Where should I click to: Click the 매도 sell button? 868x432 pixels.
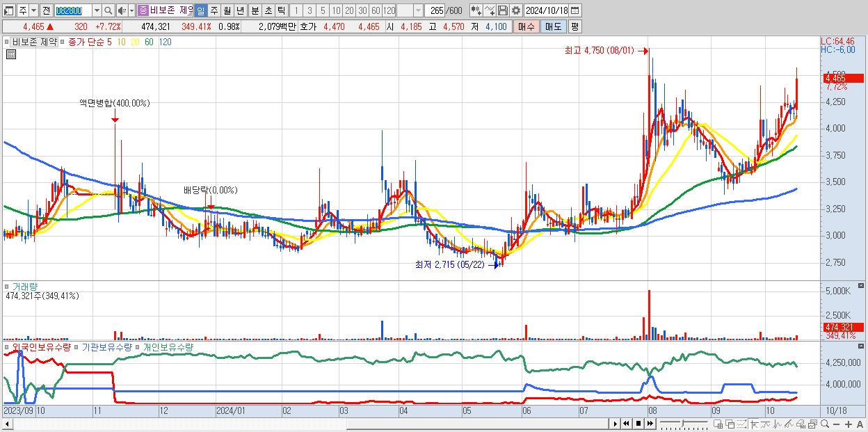tap(553, 26)
